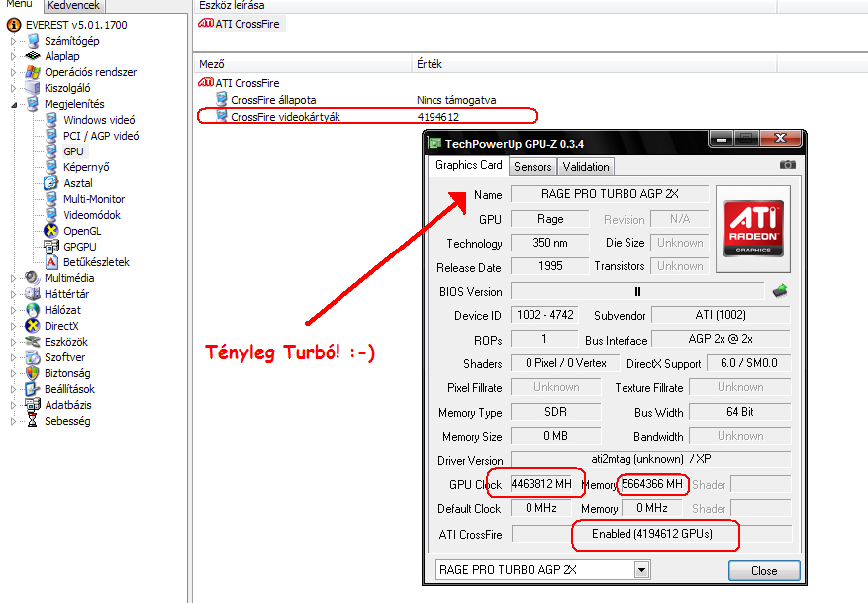The height and width of the screenshot is (603, 868).
Task: Click the GPU-Z BIOS save chip icon
Action: click(x=780, y=291)
